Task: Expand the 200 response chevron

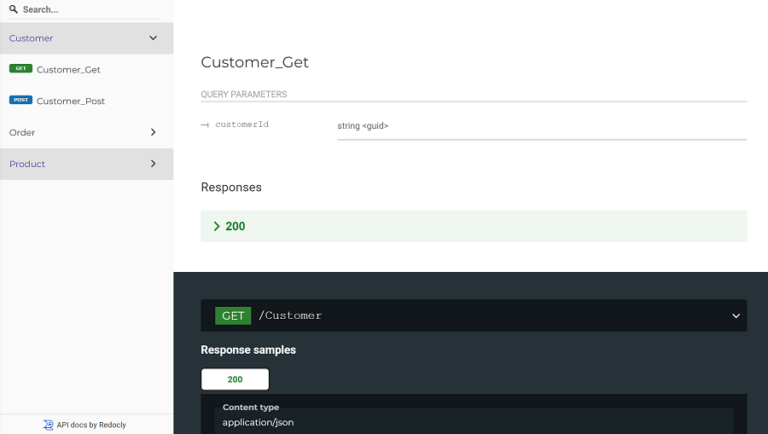Action: pos(217,227)
